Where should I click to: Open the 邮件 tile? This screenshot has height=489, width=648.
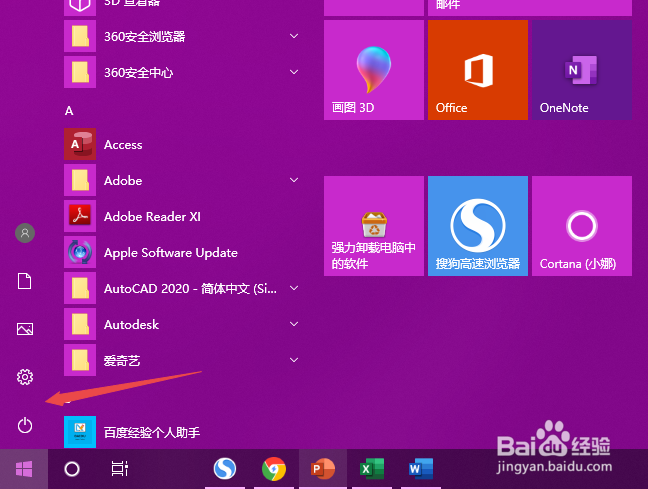[x=530, y=6]
